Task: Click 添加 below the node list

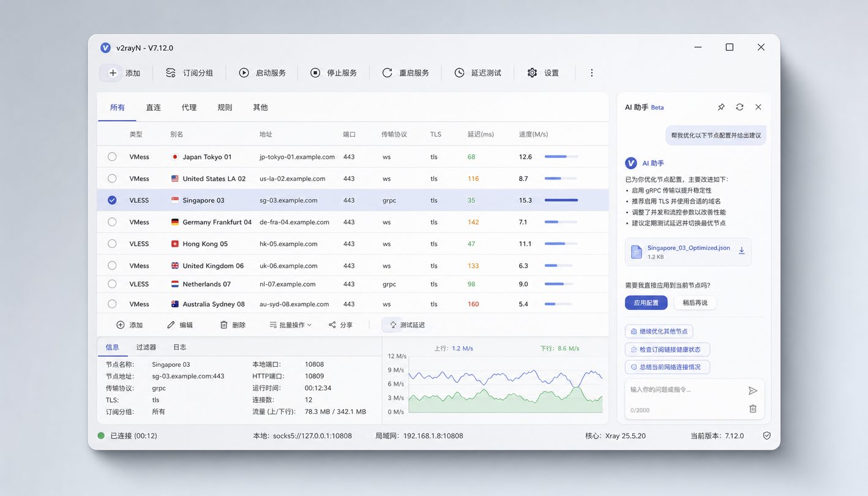Action: (x=129, y=325)
